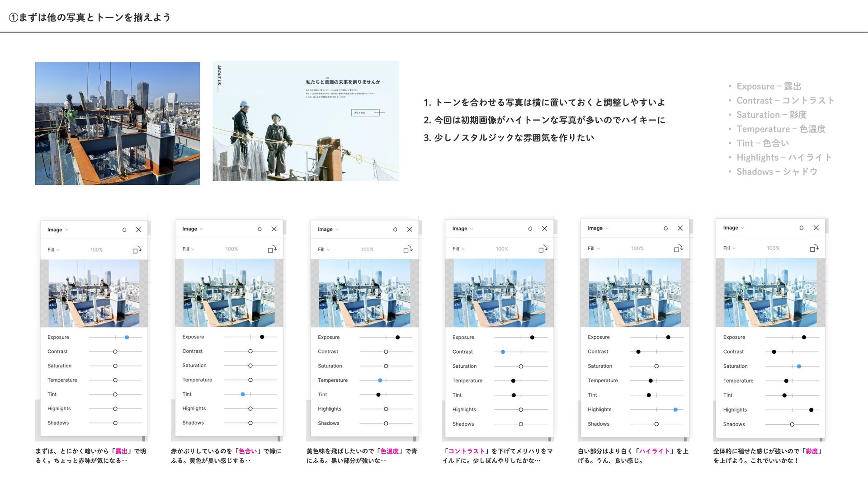The image size is (868, 488).
Task: Click rotate image icon in rightmost Image panel
Action: click(814, 249)
